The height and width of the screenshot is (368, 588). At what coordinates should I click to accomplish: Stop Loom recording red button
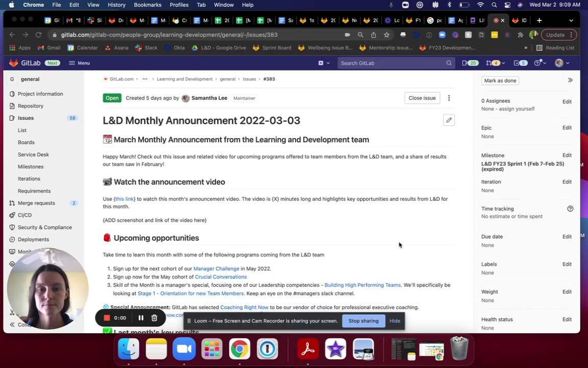[x=107, y=318]
